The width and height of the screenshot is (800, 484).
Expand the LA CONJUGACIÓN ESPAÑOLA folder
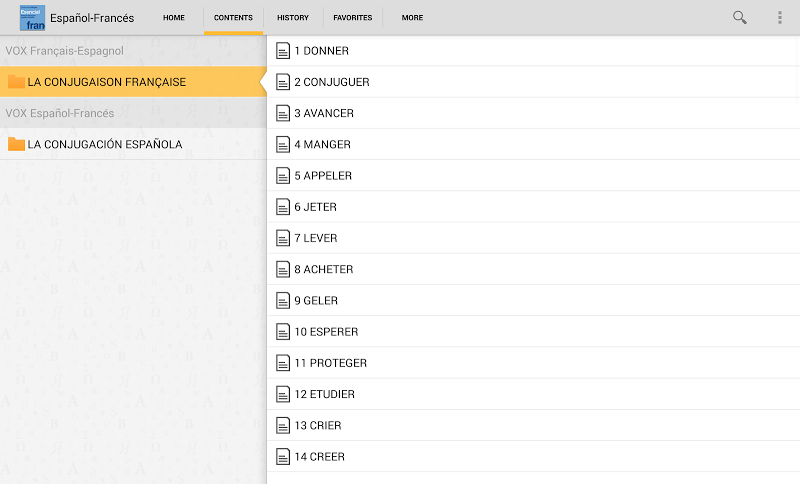pyautogui.click(x=133, y=144)
